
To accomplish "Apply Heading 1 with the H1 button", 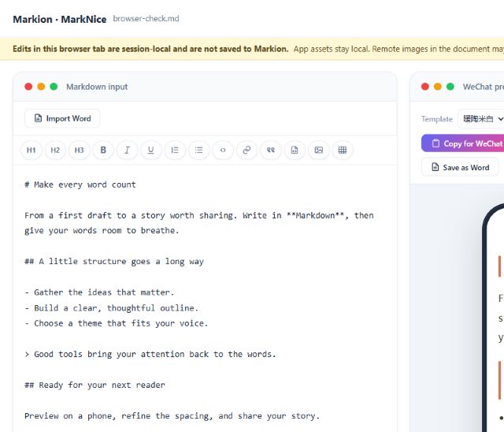I will [x=31, y=150].
